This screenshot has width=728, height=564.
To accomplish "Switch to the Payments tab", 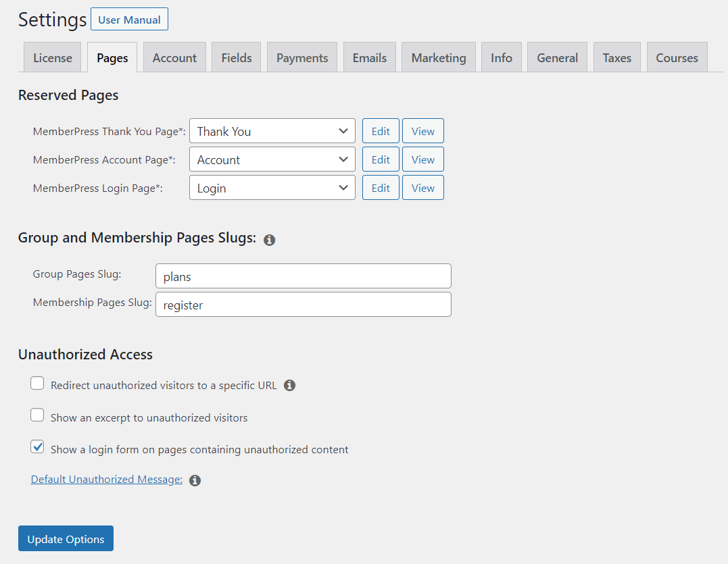I will [302, 57].
